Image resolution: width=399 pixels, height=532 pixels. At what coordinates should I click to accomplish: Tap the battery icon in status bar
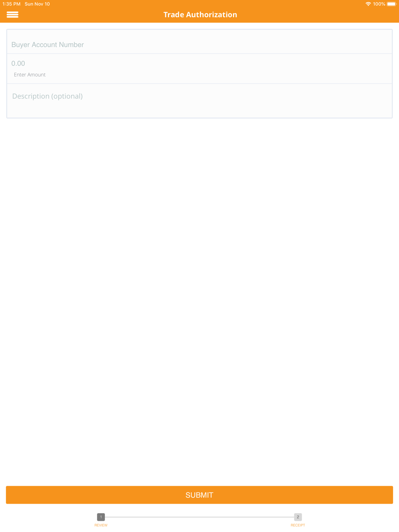click(x=391, y=4)
